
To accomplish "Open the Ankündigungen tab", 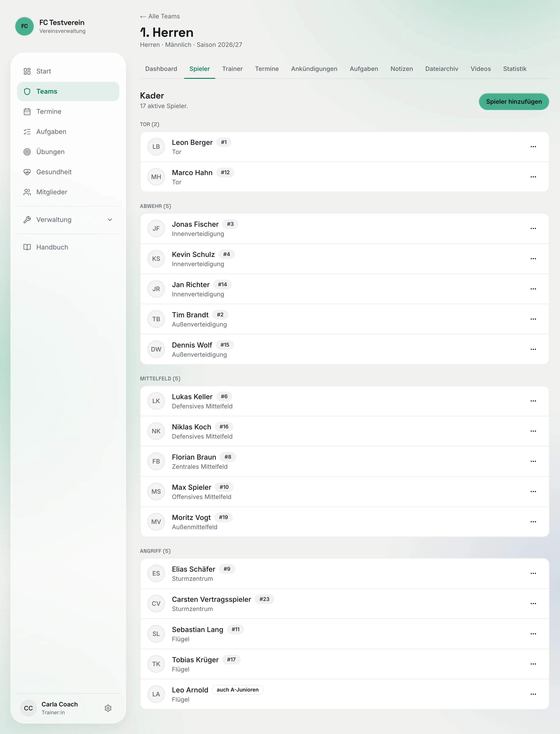I will 314,69.
